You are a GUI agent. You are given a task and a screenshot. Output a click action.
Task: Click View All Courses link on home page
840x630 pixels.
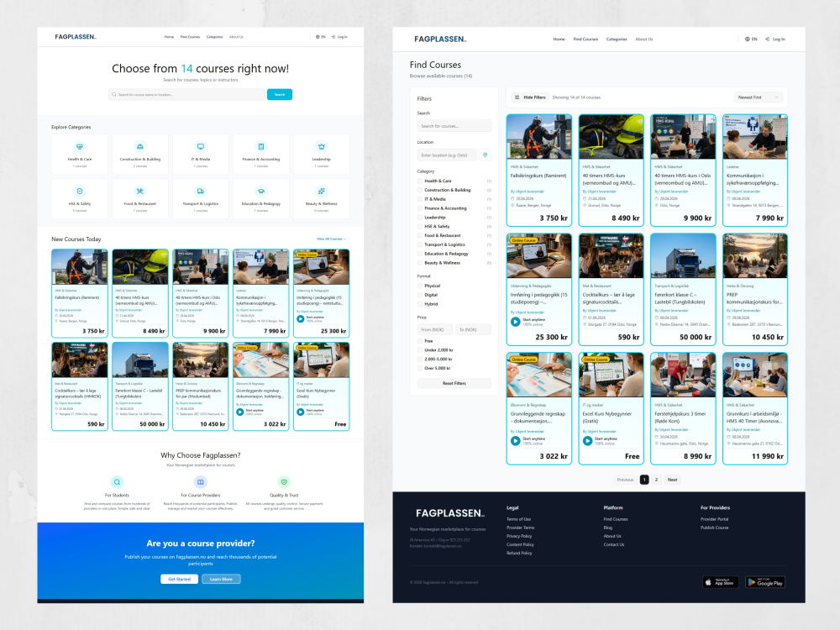pos(331,239)
